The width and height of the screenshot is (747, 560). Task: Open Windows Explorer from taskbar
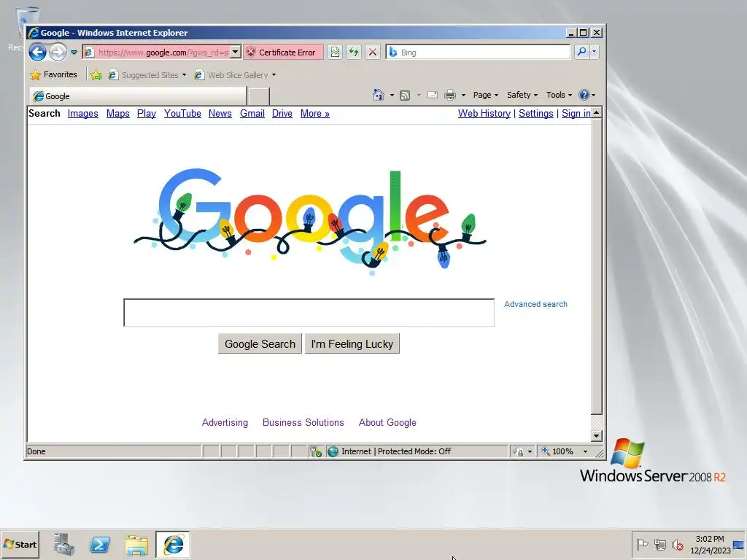tap(136, 545)
